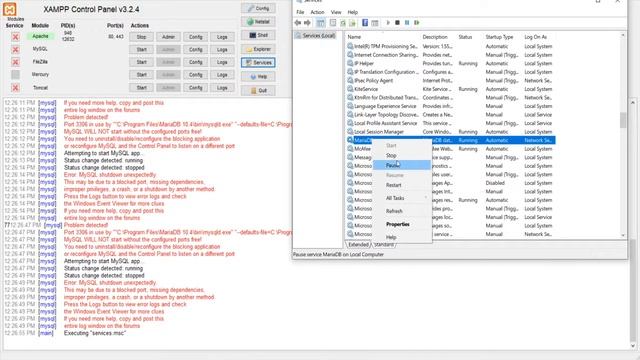Choose Help in the context menu
The image size is (640, 360).
[x=402, y=237]
